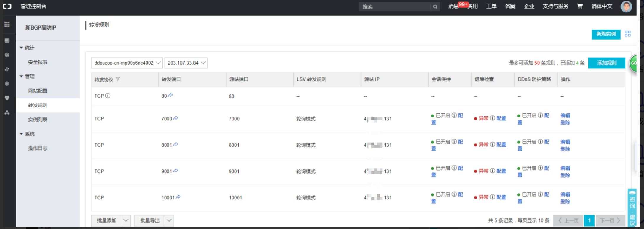Open the 批量导出 dropdown arrow
The height and width of the screenshot is (229, 644).
click(x=169, y=220)
